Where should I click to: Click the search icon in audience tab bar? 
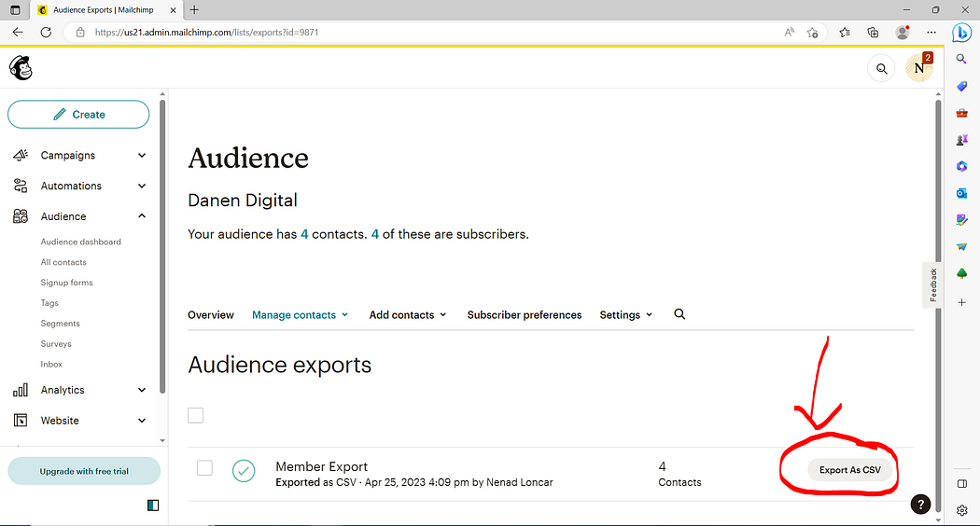coord(679,314)
